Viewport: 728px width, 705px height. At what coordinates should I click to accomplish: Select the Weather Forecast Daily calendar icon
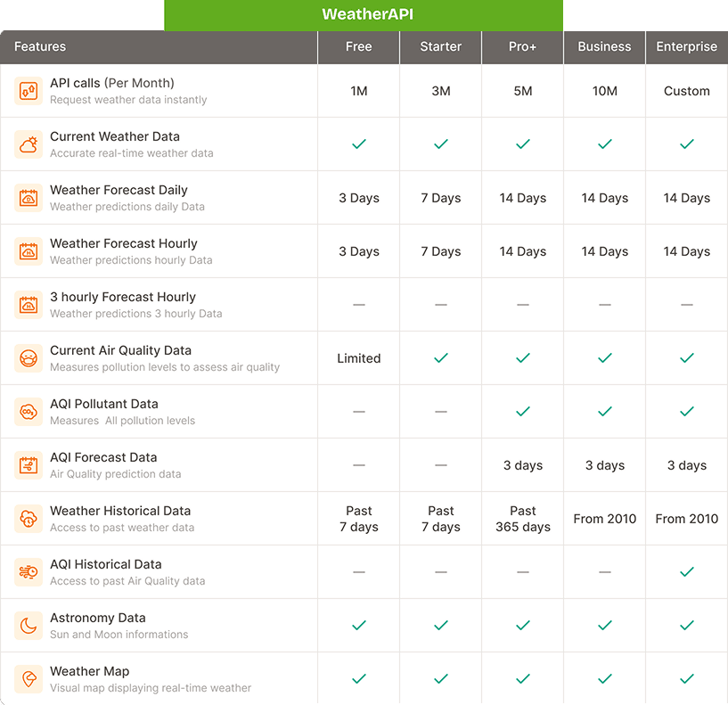tap(29, 198)
